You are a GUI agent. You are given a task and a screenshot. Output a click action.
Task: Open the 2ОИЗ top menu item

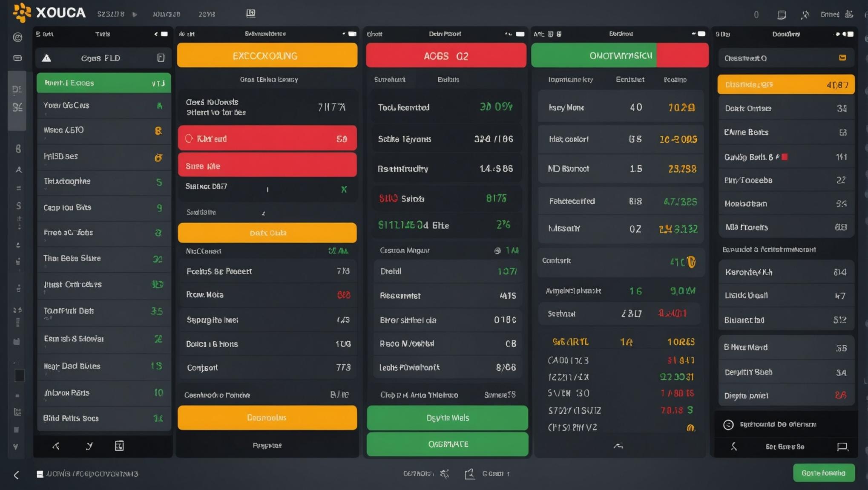pyautogui.click(x=207, y=14)
